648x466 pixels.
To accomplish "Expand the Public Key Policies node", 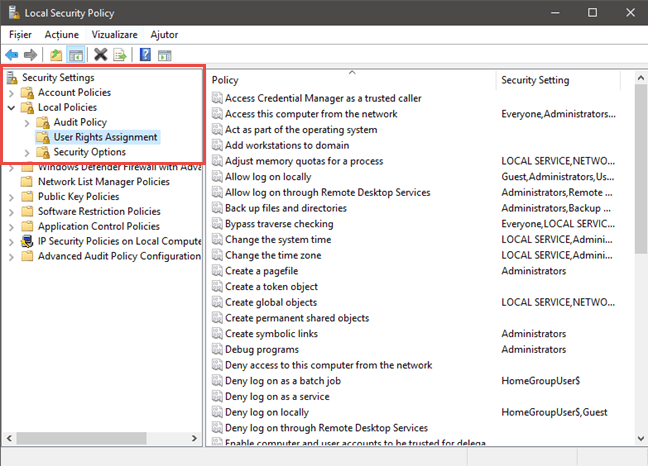I will pyautogui.click(x=12, y=197).
